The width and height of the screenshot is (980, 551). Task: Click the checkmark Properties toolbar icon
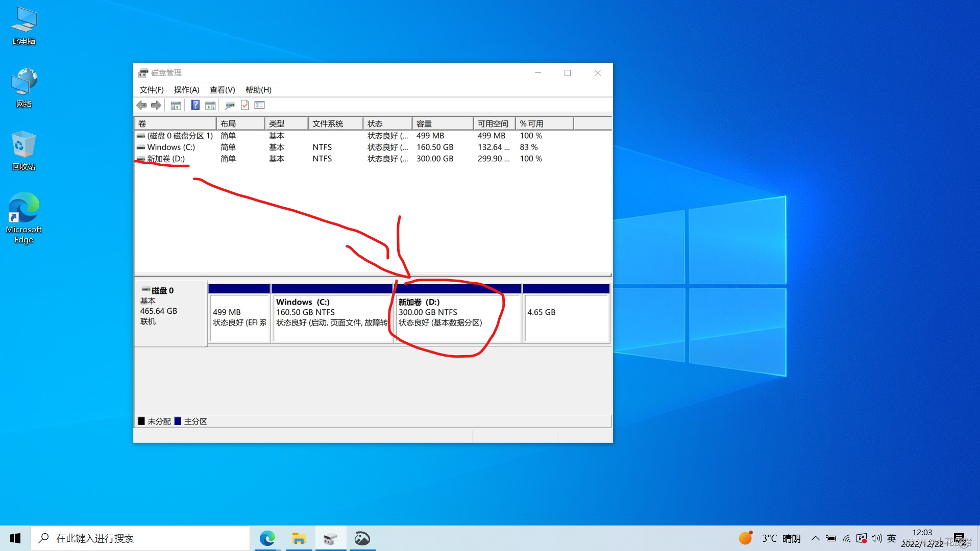pyautogui.click(x=245, y=105)
